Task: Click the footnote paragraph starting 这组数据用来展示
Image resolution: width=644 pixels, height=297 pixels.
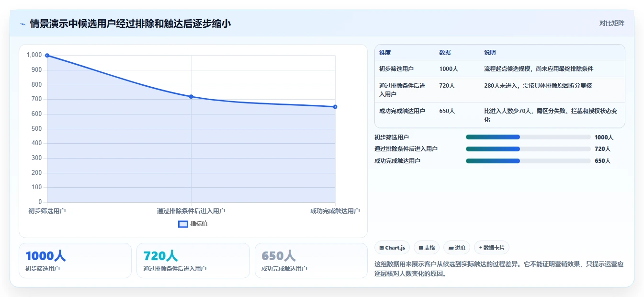Action: tap(498, 269)
